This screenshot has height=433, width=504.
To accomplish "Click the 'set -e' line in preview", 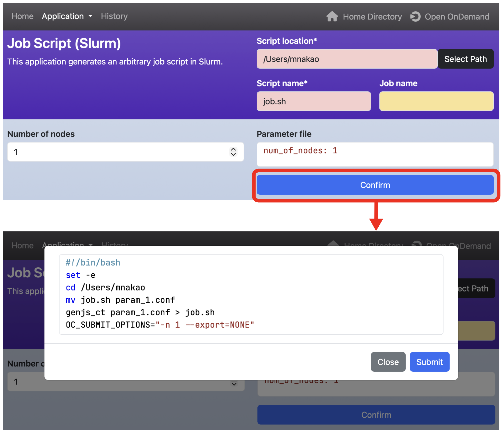I will point(80,275).
